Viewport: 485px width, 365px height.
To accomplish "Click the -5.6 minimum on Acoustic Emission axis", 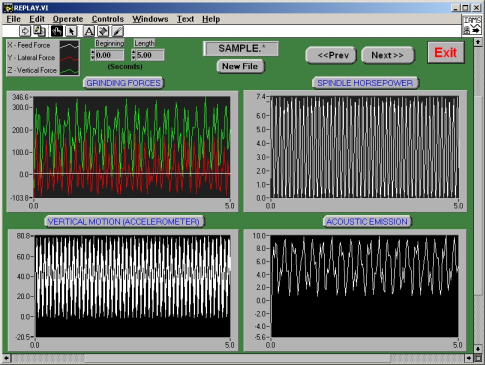I will (x=259, y=337).
